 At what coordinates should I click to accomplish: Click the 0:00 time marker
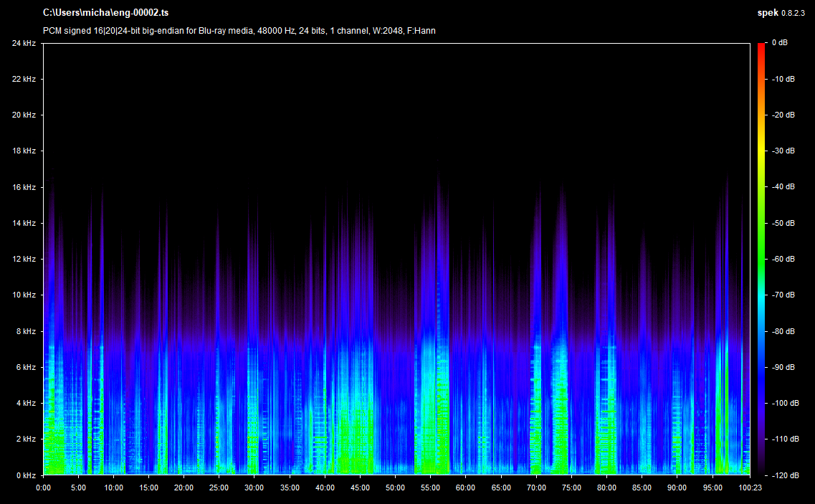click(x=43, y=487)
